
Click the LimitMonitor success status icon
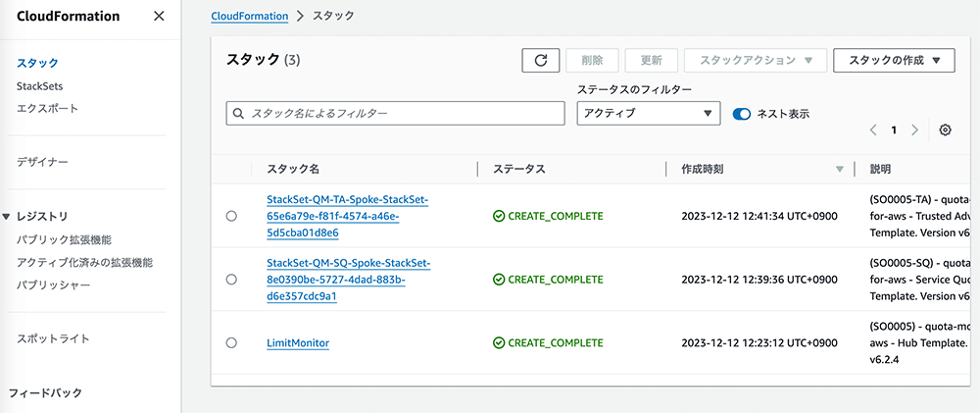click(x=498, y=343)
